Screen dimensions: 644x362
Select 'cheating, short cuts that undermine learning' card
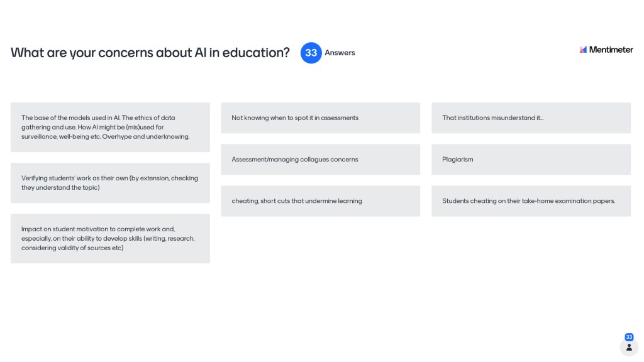point(320,201)
